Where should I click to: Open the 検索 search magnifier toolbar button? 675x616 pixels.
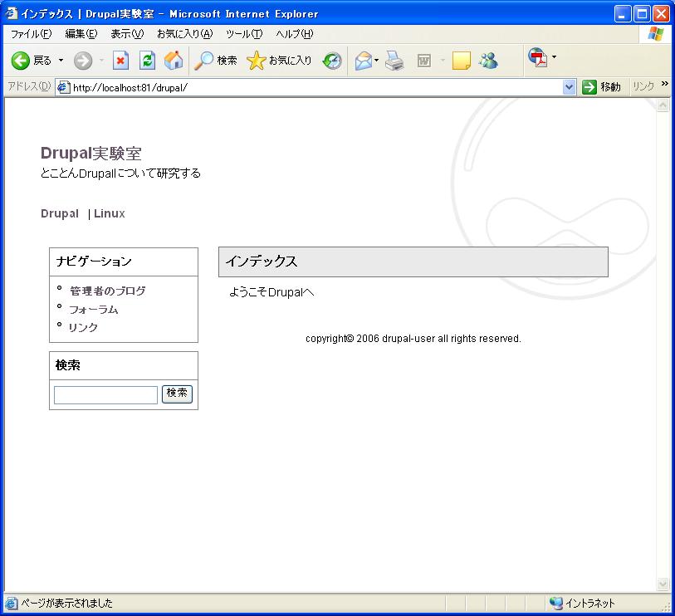(215, 61)
